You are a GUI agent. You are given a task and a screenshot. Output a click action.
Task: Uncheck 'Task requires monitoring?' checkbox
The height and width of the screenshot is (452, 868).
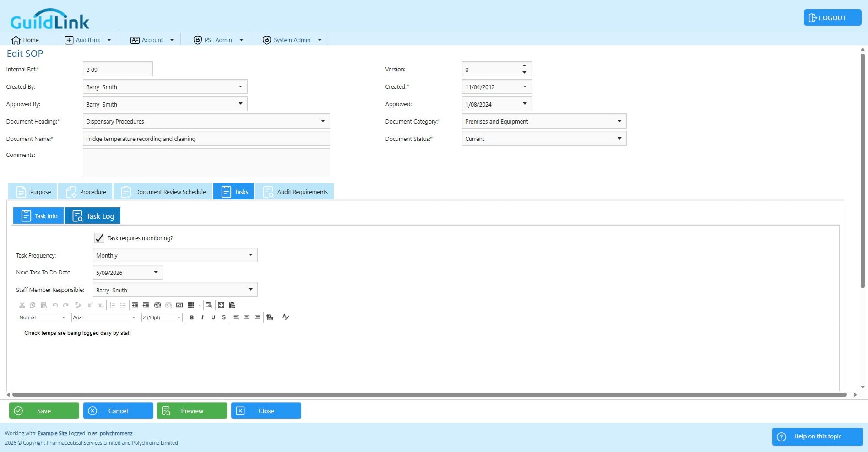pyautogui.click(x=99, y=238)
